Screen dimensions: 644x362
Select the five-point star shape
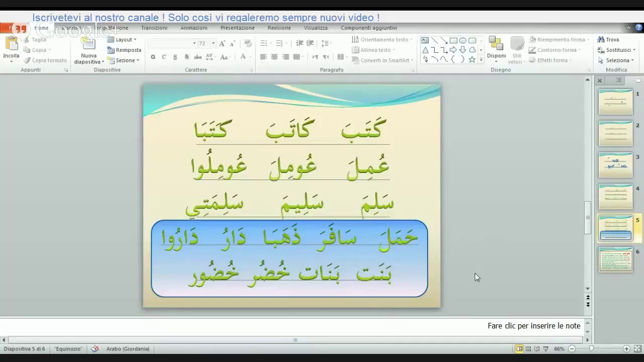point(472,59)
